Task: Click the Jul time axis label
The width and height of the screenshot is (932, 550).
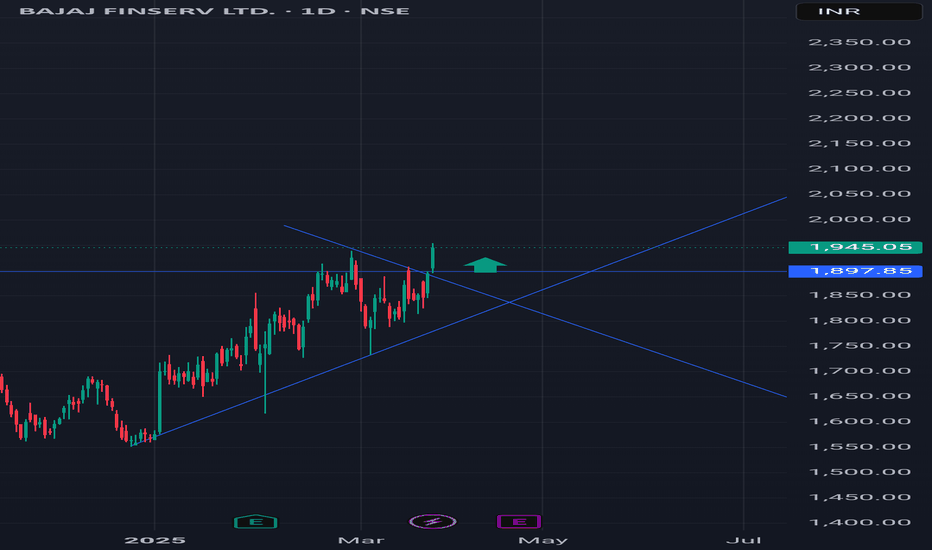Action: (744, 540)
